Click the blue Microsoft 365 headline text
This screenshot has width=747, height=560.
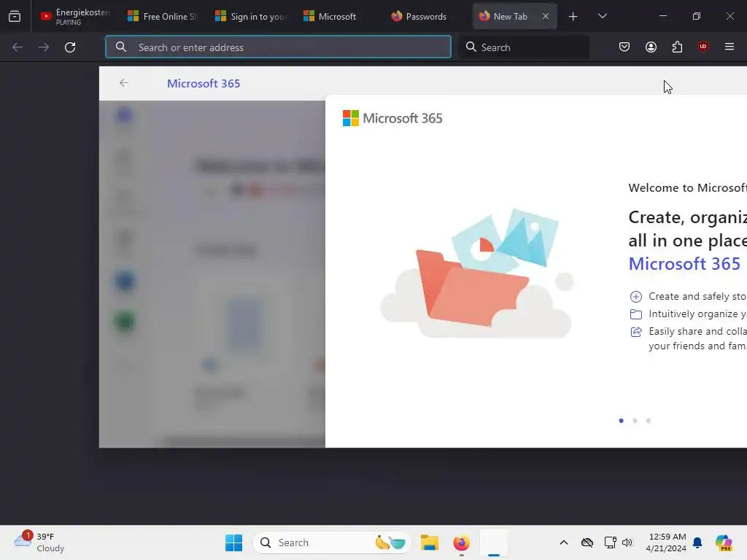coord(684,264)
